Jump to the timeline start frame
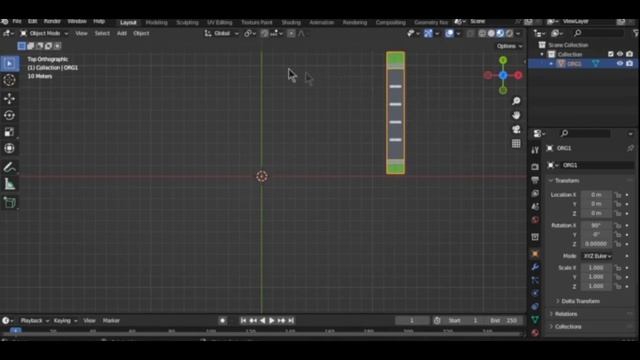The width and height of the screenshot is (640, 360). pyautogui.click(x=243, y=320)
